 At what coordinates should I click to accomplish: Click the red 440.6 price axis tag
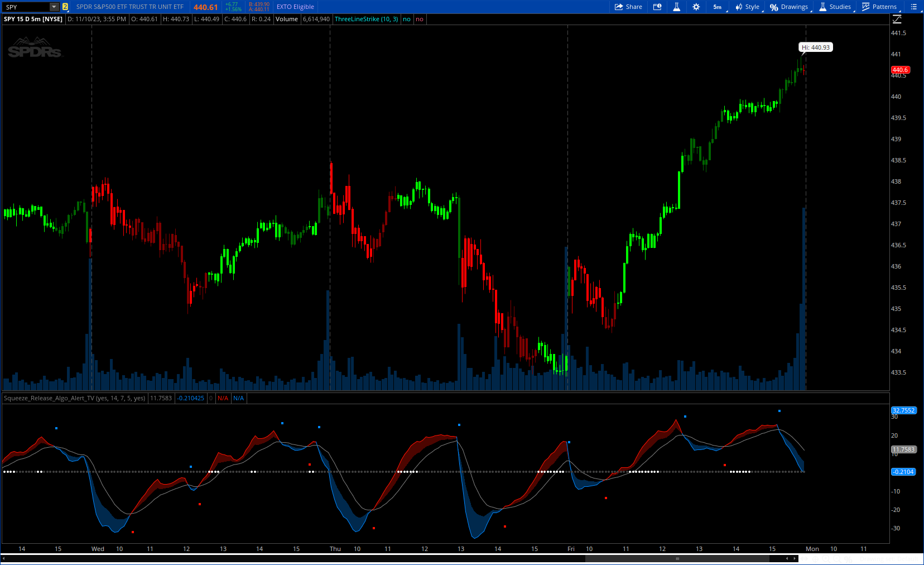pyautogui.click(x=901, y=70)
